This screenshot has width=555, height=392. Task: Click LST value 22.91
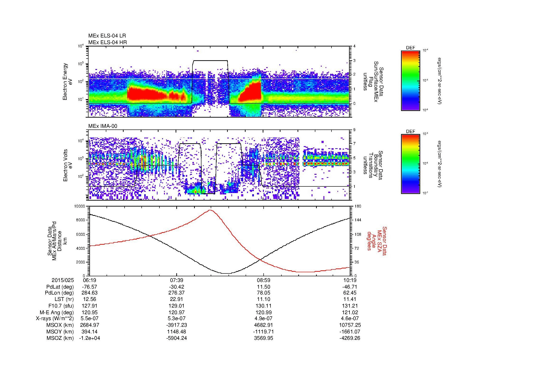point(177,300)
